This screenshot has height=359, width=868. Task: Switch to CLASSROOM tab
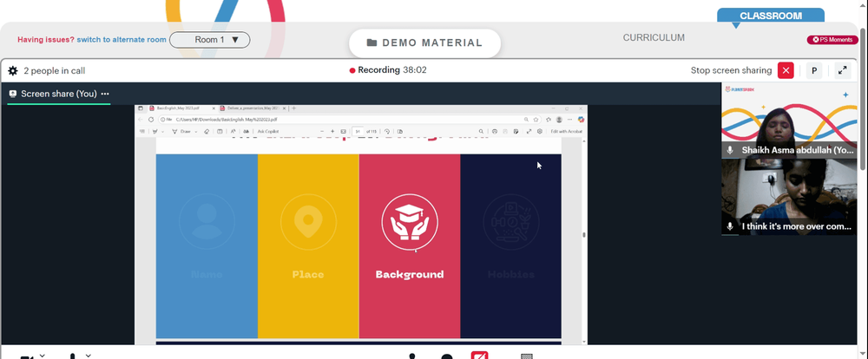coord(771,16)
